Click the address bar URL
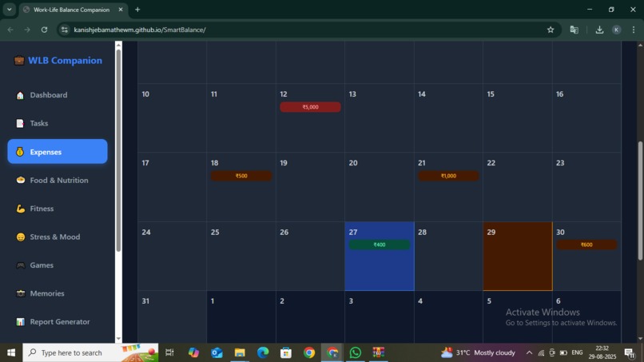The width and height of the screenshot is (644, 362). coord(140,30)
